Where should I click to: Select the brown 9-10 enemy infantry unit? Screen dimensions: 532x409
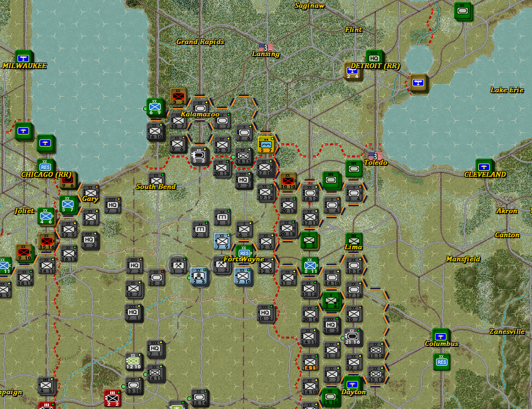[x=24, y=253]
